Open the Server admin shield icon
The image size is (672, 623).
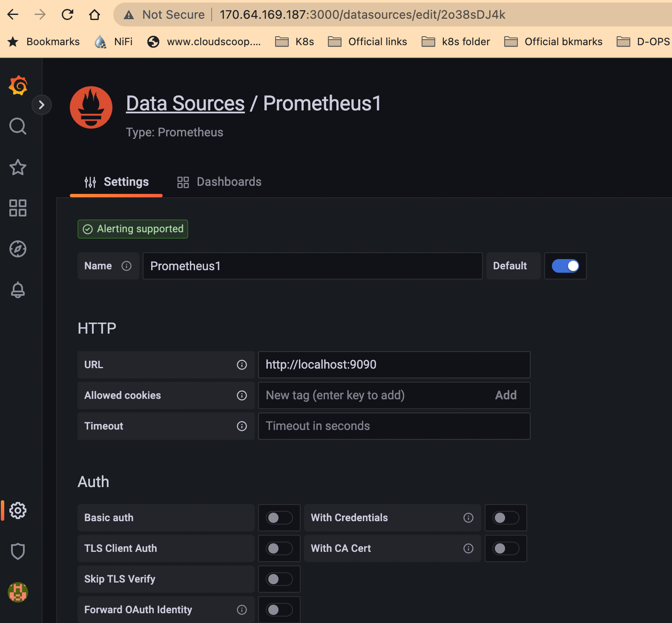[18, 551]
